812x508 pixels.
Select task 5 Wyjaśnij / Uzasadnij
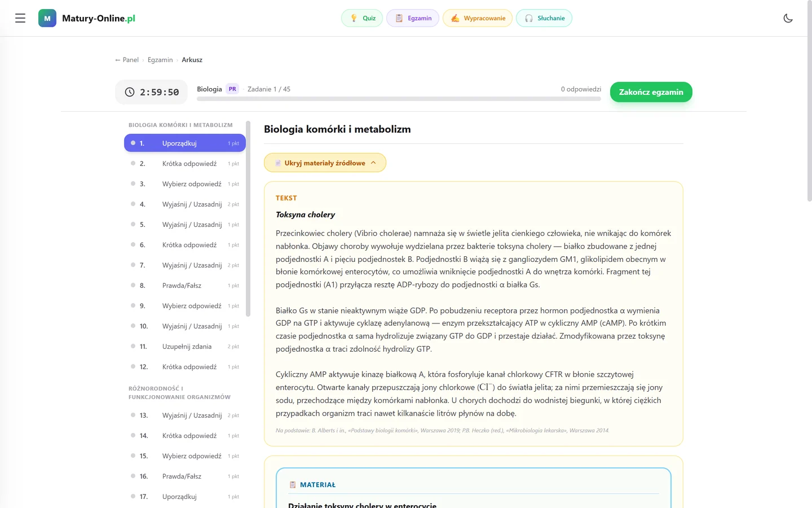(x=185, y=225)
